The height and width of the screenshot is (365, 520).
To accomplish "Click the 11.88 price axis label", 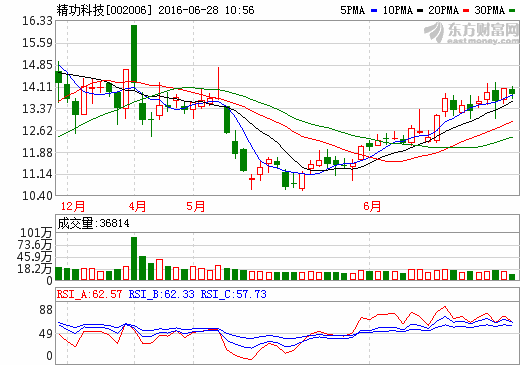I will click(x=37, y=153).
